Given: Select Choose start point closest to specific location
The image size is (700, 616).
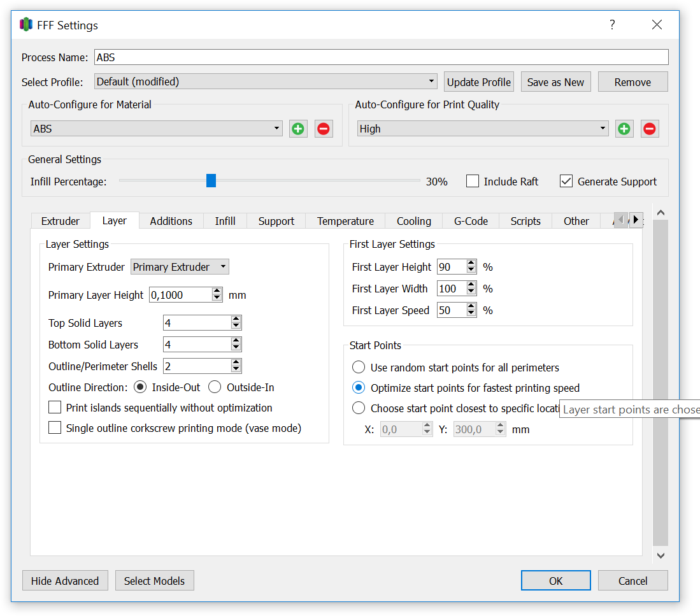Looking at the screenshot, I should click(359, 408).
